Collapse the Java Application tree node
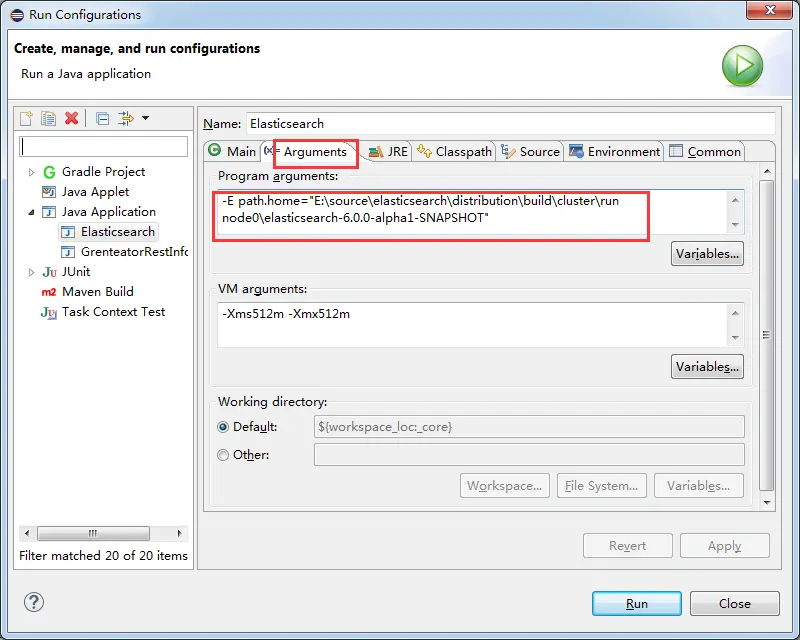 point(31,212)
